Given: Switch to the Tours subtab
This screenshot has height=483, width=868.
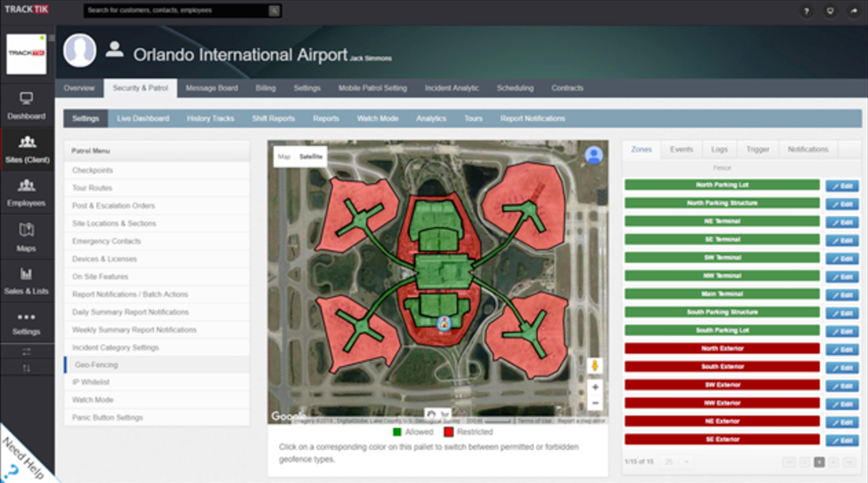Looking at the screenshot, I should click(x=473, y=118).
